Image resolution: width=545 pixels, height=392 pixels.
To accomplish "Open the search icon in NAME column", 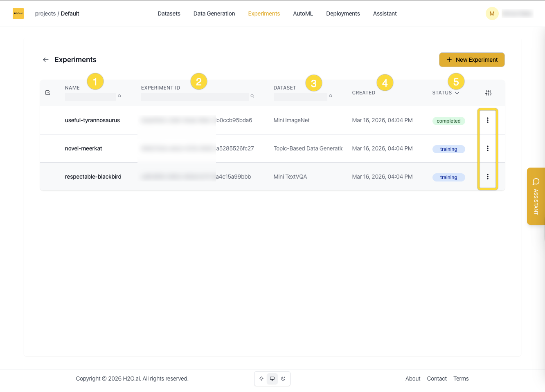I will tap(119, 96).
